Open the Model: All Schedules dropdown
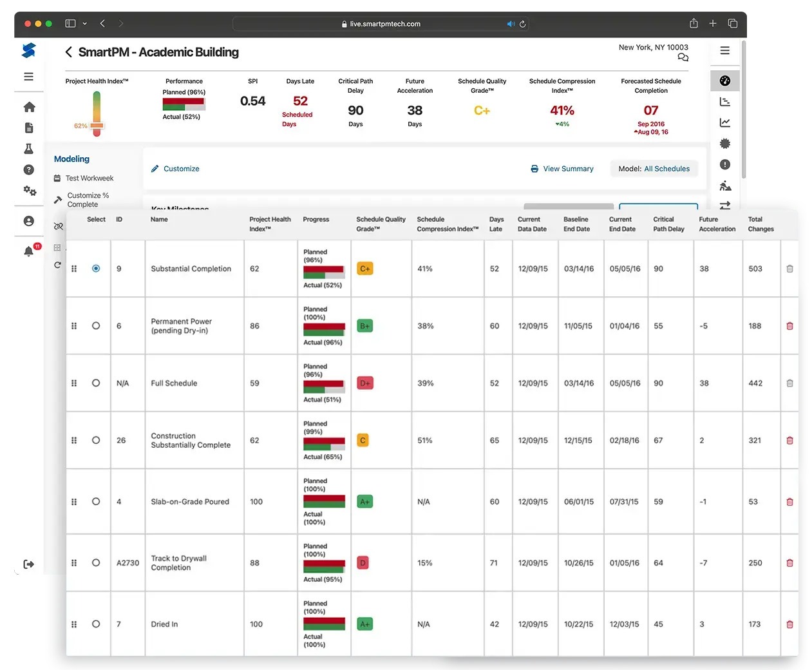Viewport: 812px width, 670px height. pos(654,169)
